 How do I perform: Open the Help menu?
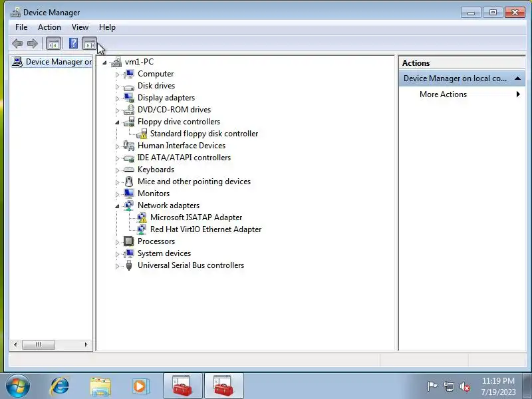tap(107, 27)
